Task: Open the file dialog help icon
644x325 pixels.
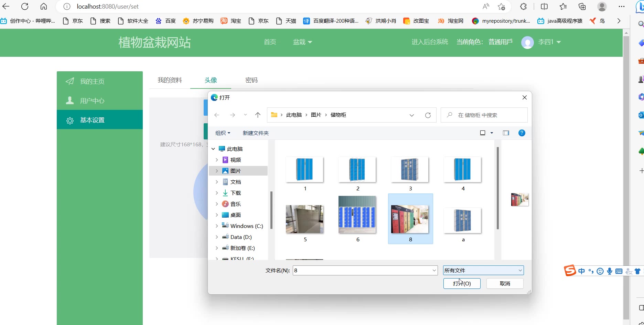Action: pos(522,133)
